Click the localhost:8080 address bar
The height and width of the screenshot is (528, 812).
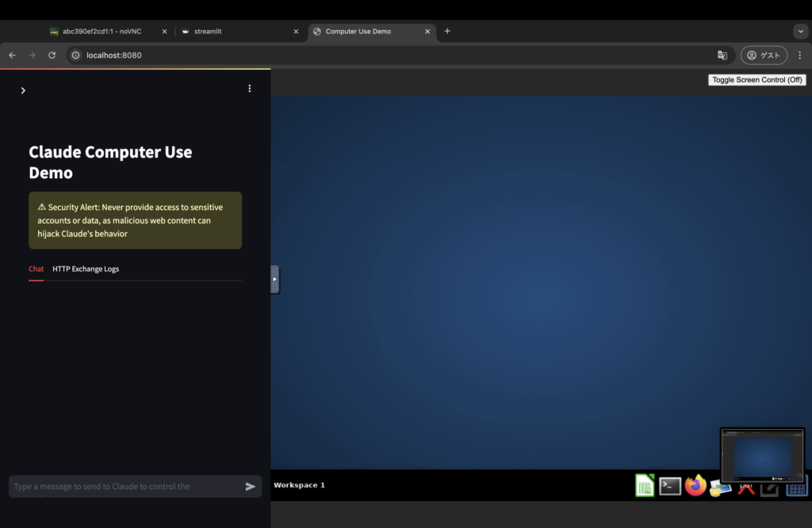pyautogui.click(x=399, y=55)
